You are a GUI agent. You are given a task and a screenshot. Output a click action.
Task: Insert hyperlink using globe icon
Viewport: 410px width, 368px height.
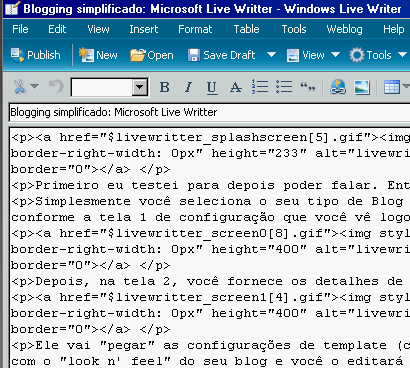click(x=338, y=87)
